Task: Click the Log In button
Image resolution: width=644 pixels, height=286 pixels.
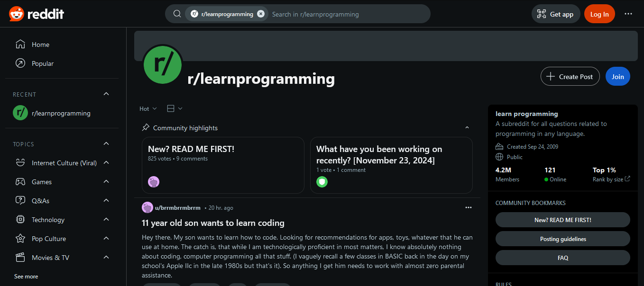Action: (x=599, y=14)
